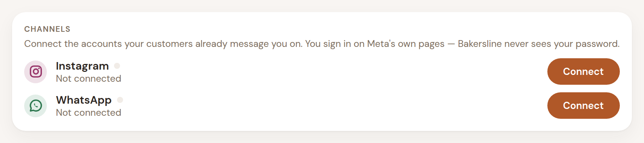Click the gray status dot beside Instagram
Viewport: 644px width, 143px height.
(x=117, y=66)
